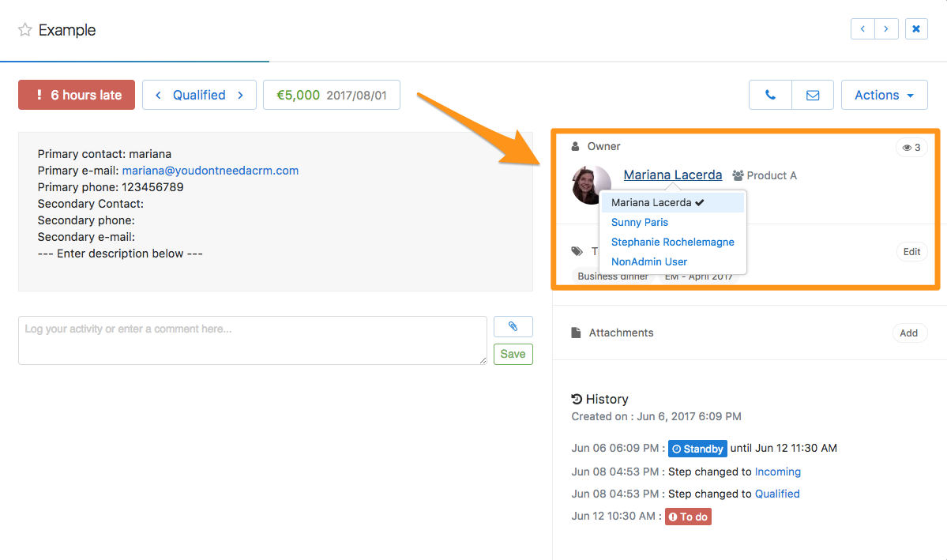Open owner dropdown on Mariana Lacerda name
Screen dimensions: 947x560
[672, 175]
